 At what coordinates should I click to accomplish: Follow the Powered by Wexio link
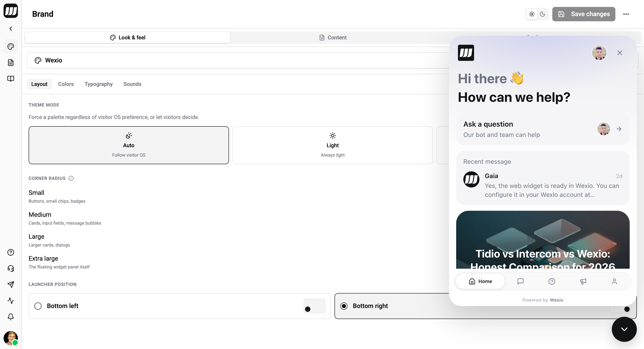pos(543,300)
